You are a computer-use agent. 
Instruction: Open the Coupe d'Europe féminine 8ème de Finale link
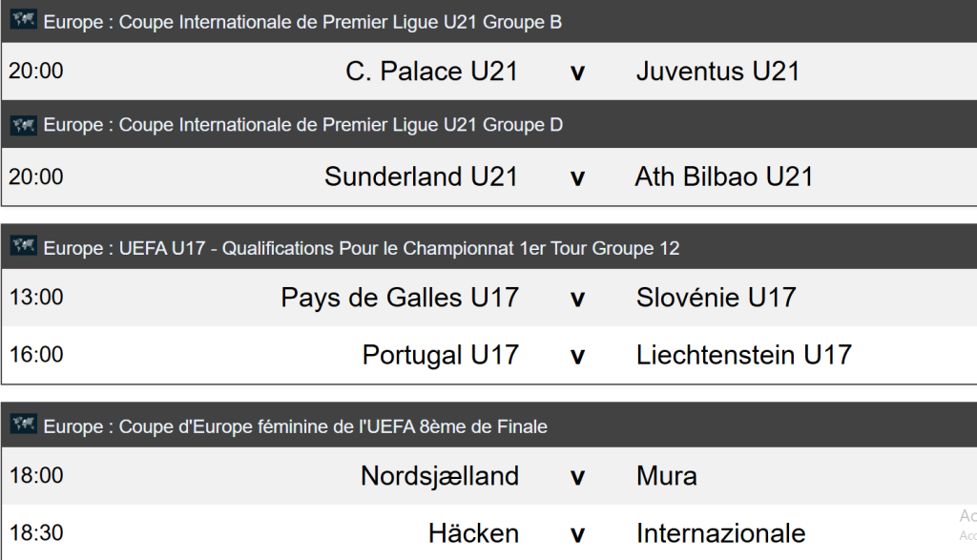(x=296, y=426)
